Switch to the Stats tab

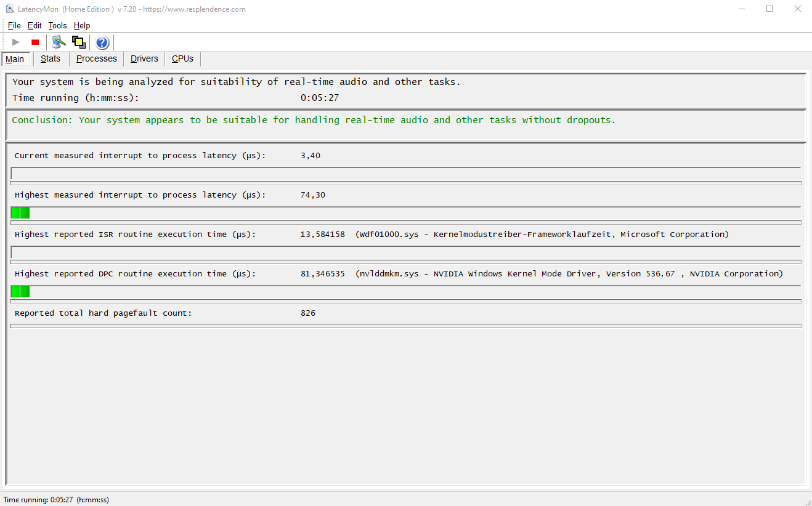click(51, 58)
